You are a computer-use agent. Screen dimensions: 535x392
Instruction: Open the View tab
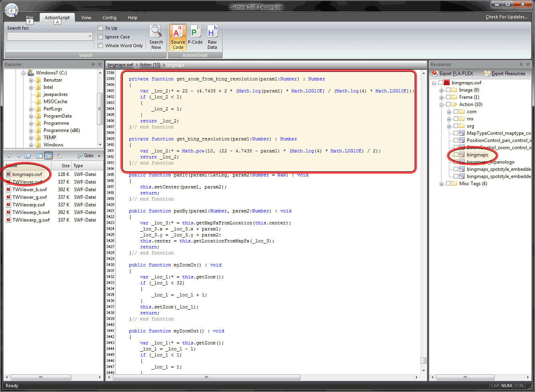(86, 18)
